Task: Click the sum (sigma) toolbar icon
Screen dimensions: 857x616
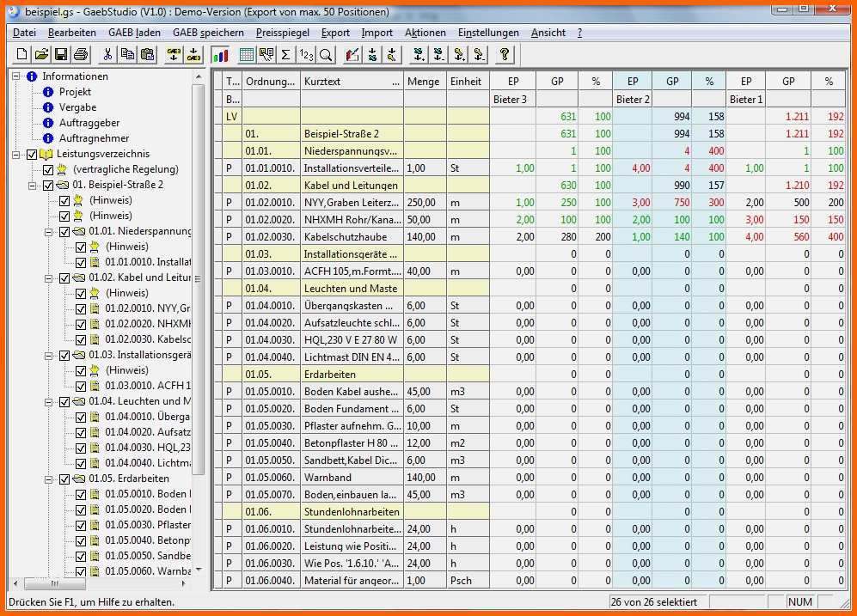Action: (x=286, y=55)
